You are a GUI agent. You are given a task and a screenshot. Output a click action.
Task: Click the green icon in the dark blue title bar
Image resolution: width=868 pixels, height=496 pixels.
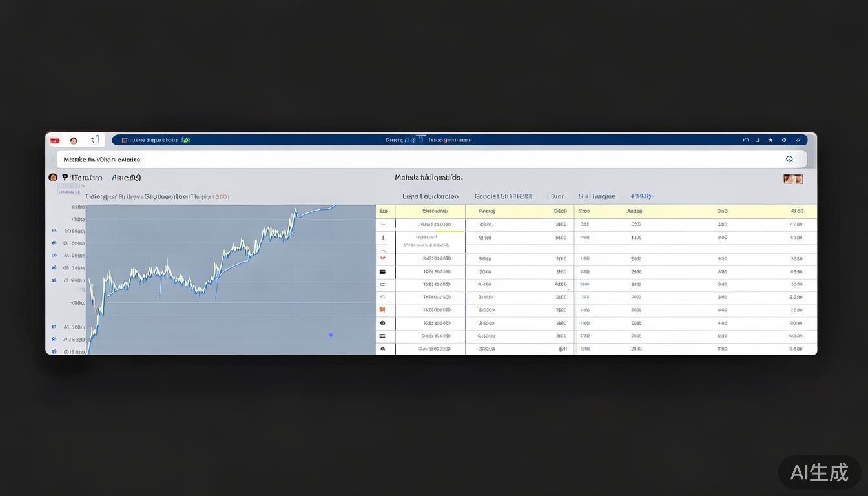click(186, 140)
